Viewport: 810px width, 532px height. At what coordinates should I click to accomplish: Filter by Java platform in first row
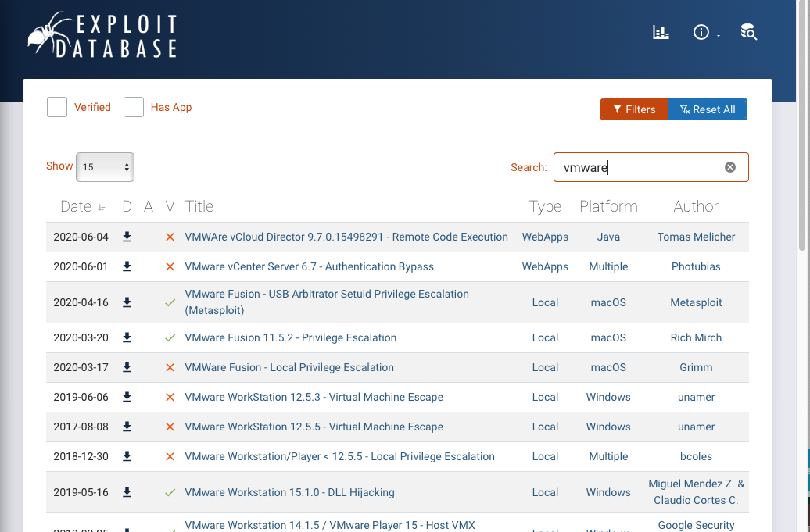(x=608, y=237)
